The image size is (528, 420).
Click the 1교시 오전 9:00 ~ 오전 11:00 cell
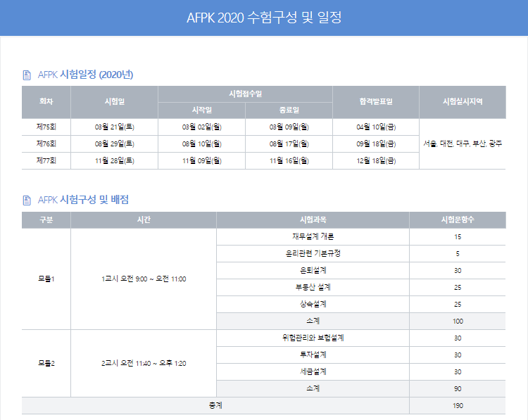(x=144, y=279)
